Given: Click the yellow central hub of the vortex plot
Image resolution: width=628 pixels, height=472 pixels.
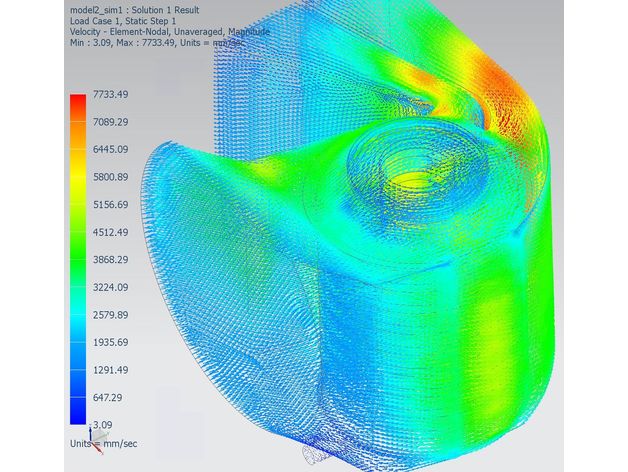Looking at the screenshot, I should pyautogui.click(x=411, y=182).
